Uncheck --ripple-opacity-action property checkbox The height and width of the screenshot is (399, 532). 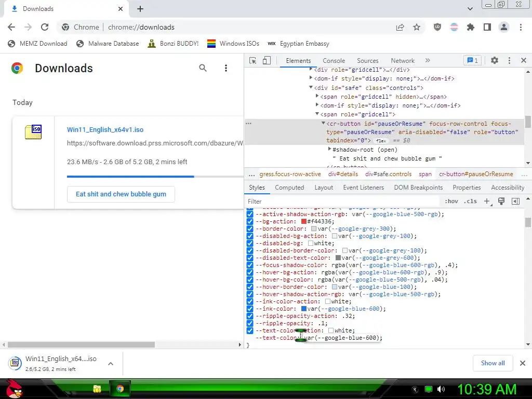pyautogui.click(x=250, y=316)
